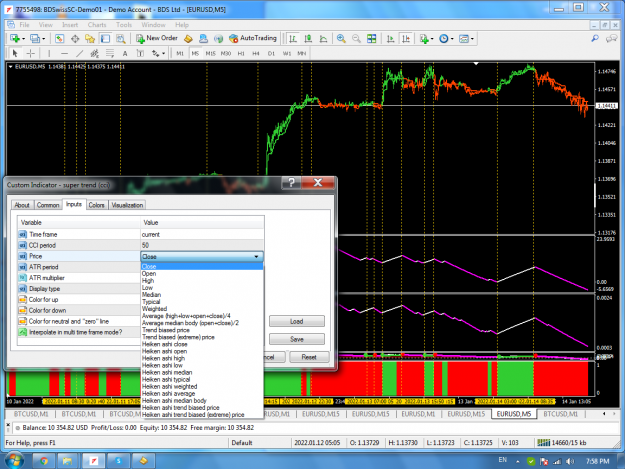Screen dimensions: 625x469
Task: Select the Text 'A' tool
Action: click(125, 53)
